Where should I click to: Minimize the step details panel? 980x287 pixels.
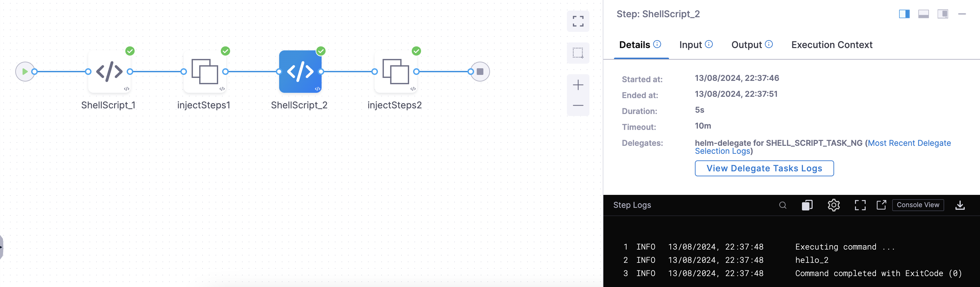point(962,14)
